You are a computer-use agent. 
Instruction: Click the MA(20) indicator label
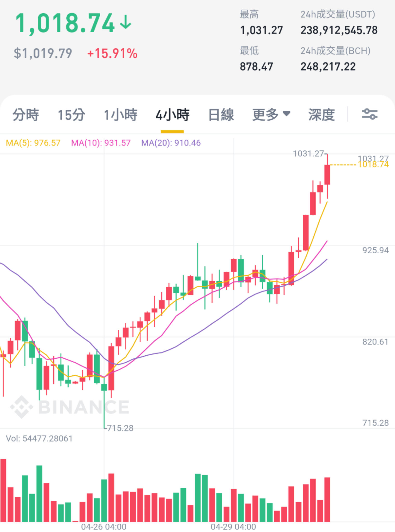point(171,143)
